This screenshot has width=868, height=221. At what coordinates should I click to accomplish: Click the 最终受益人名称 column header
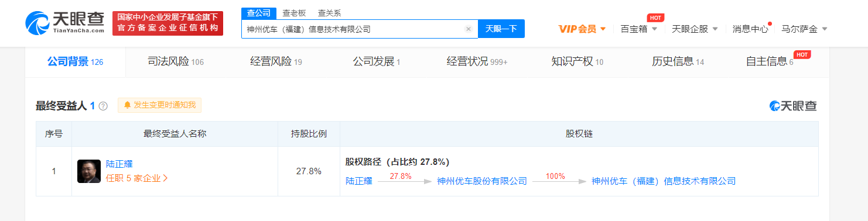(x=175, y=134)
